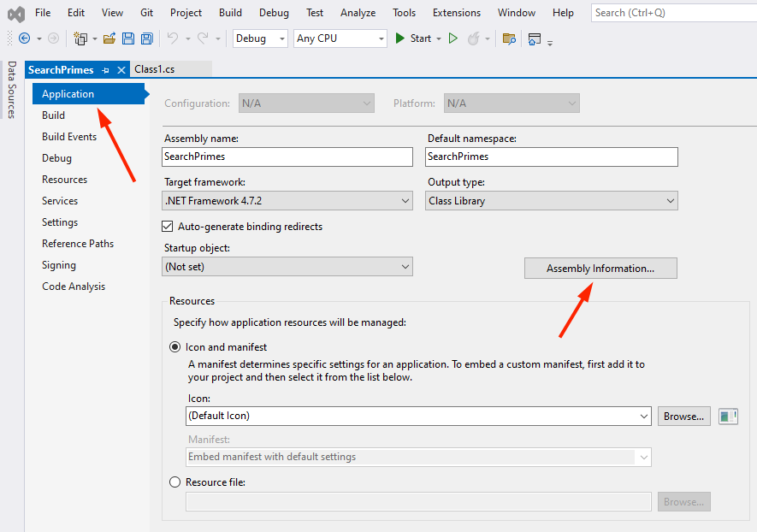Viewport: 757px width, 532px height.
Task: Open the Debug solution configuration dropdown
Action: point(260,38)
